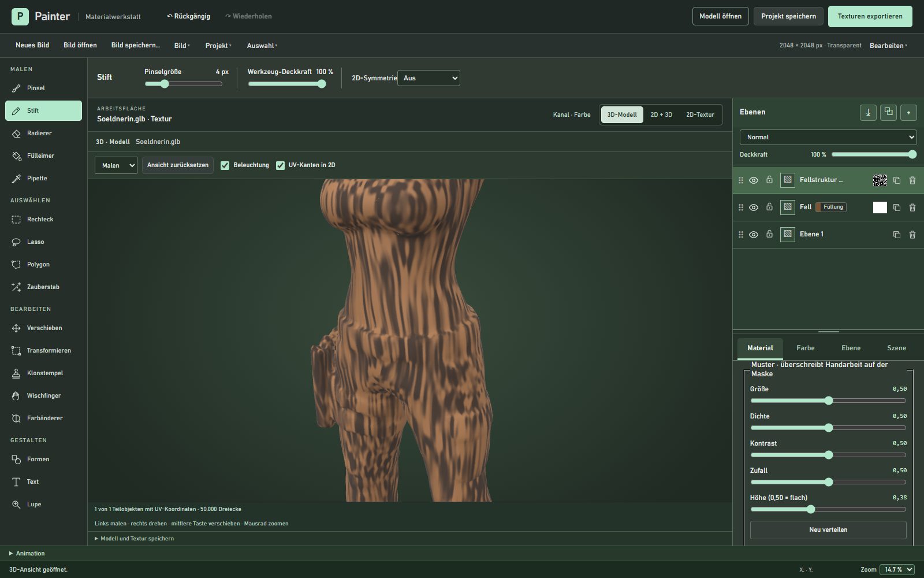This screenshot has height=578, width=924.
Task: Switch to the Farbe tab
Action: click(806, 348)
